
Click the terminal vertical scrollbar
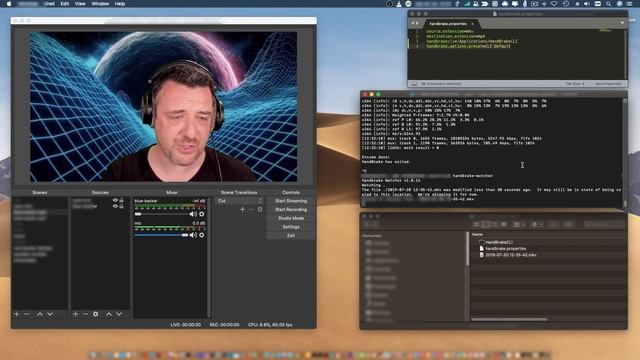625,152
